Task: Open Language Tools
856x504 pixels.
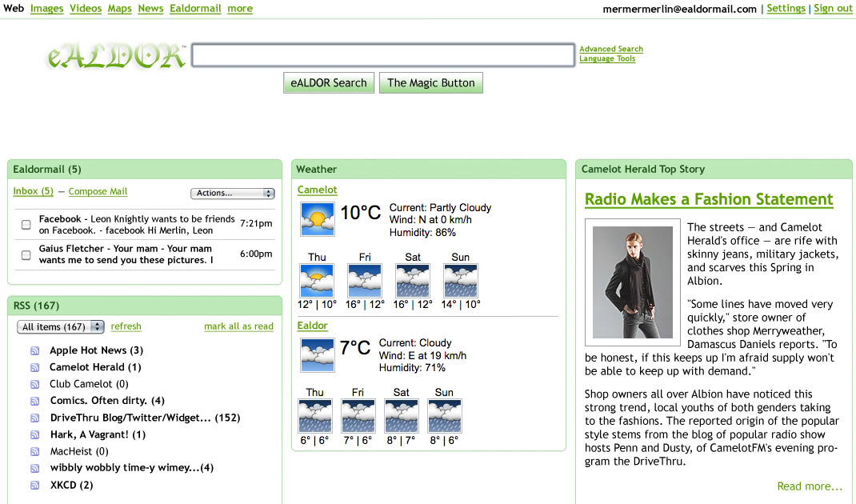Action: (608, 58)
